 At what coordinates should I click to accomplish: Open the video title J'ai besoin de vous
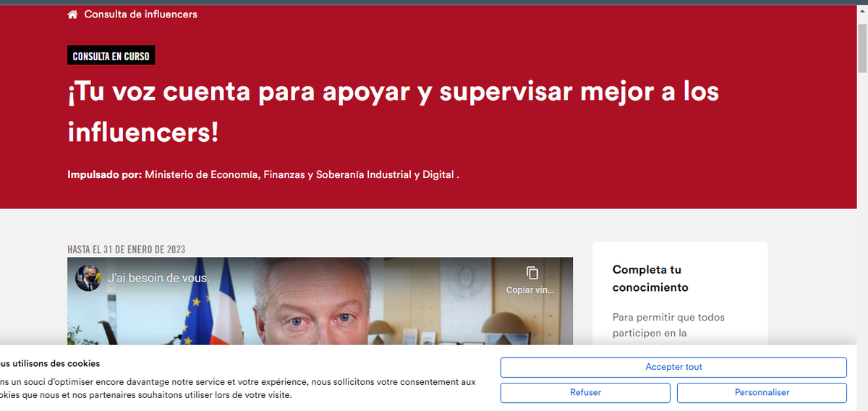[158, 278]
